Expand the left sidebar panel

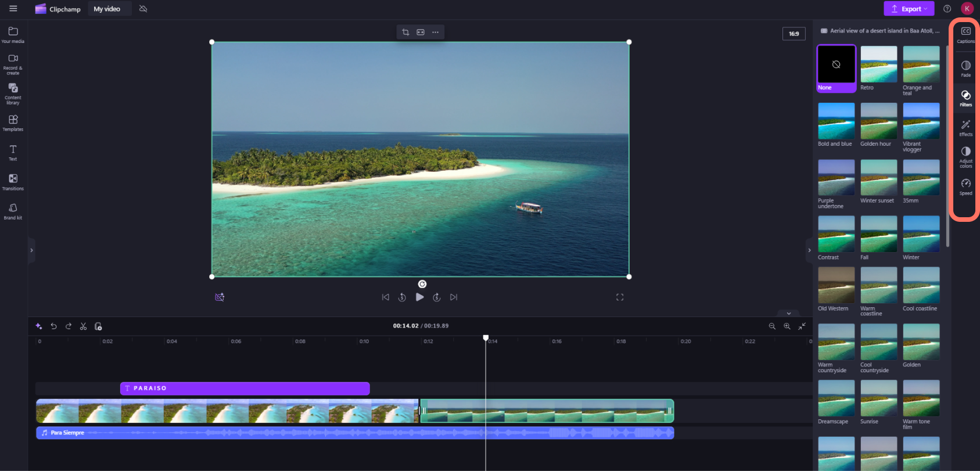(31, 250)
